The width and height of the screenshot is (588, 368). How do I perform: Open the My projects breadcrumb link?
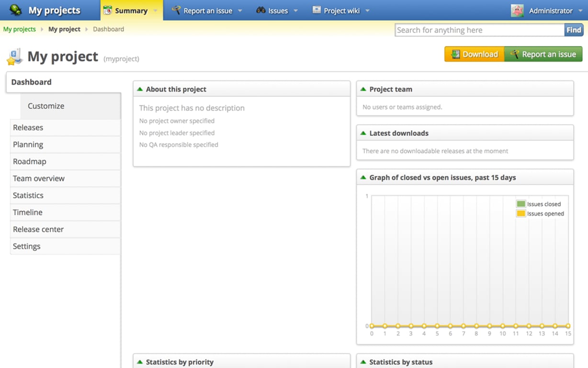(x=19, y=29)
